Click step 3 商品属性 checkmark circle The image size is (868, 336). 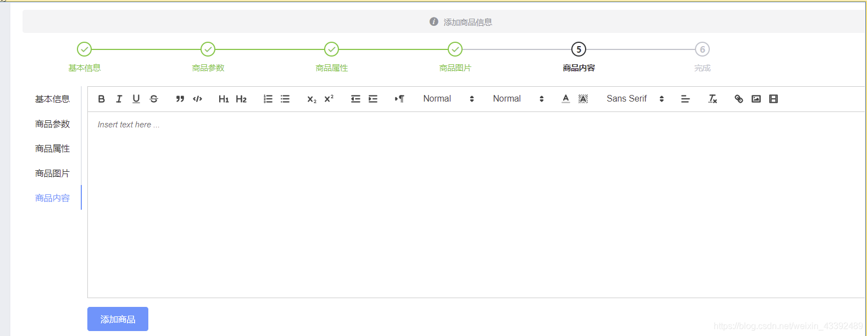pyautogui.click(x=331, y=49)
